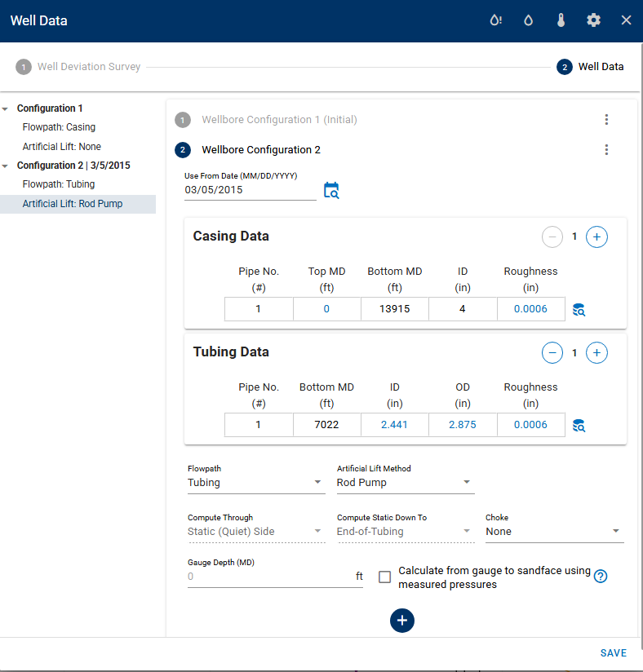This screenshot has height=672, width=643.
Task: Click Tubing Data database lookup icon
Action: tap(579, 425)
